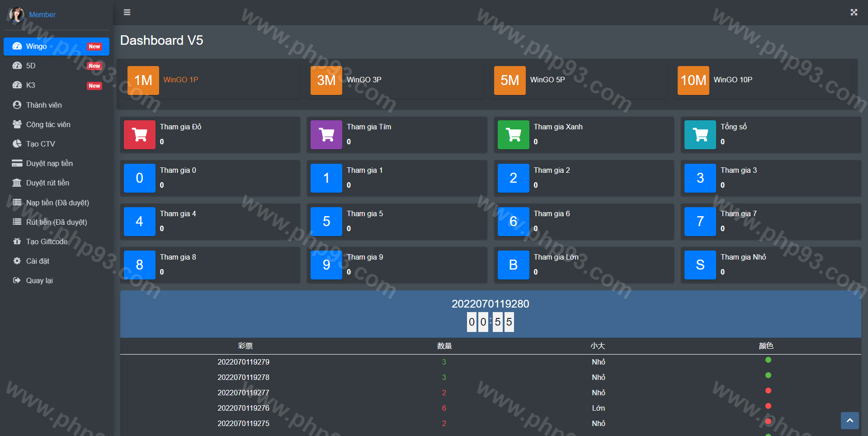This screenshot has height=436, width=868.
Task: Click the red Tham gia Đỏ cart icon
Action: point(140,135)
